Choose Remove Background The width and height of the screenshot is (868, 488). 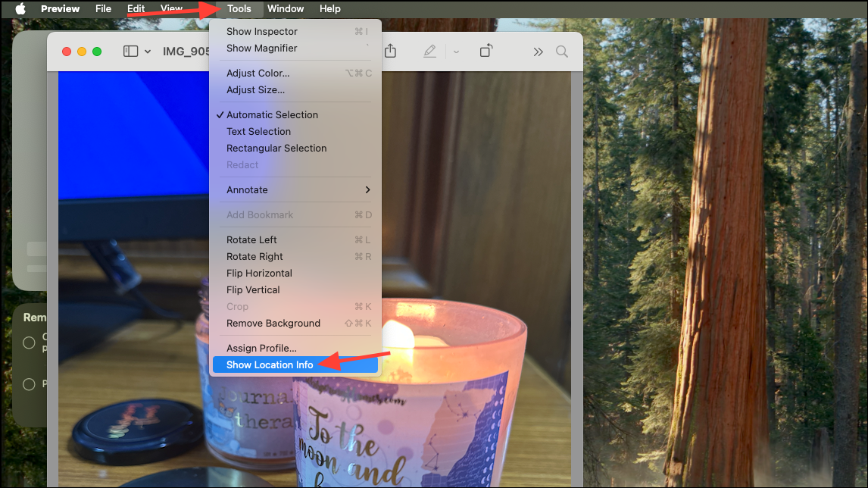coord(295,323)
